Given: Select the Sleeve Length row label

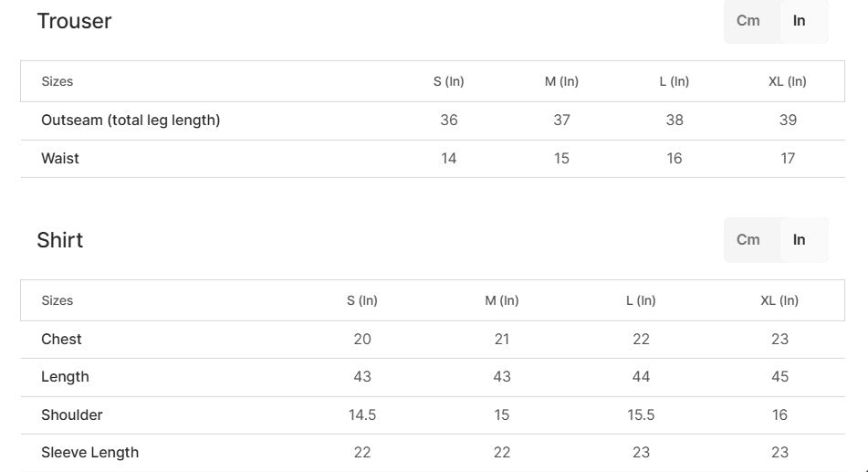Looking at the screenshot, I should 90,452.
